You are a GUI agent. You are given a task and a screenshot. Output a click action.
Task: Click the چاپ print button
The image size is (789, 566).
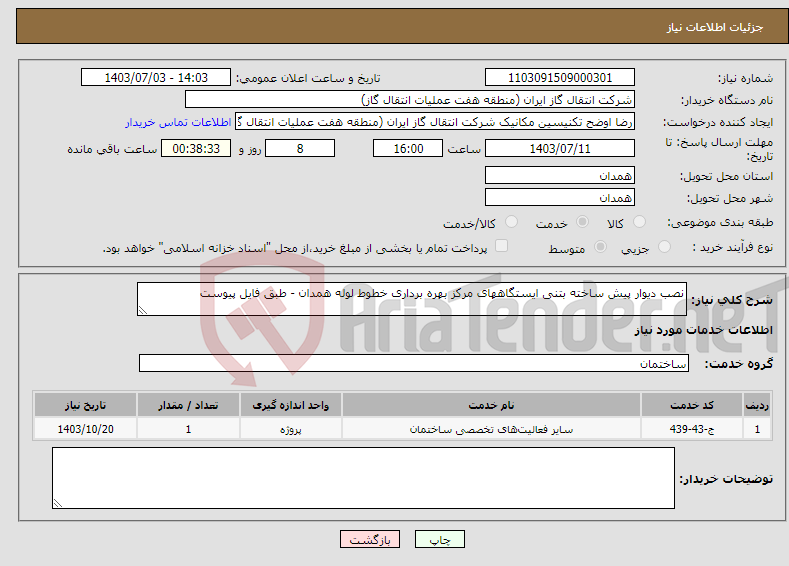[x=440, y=539]
